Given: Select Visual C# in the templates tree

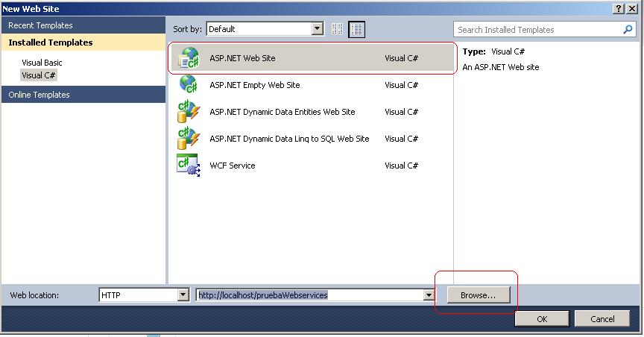Looking at the screenshot, I should [x=38, y=75].
